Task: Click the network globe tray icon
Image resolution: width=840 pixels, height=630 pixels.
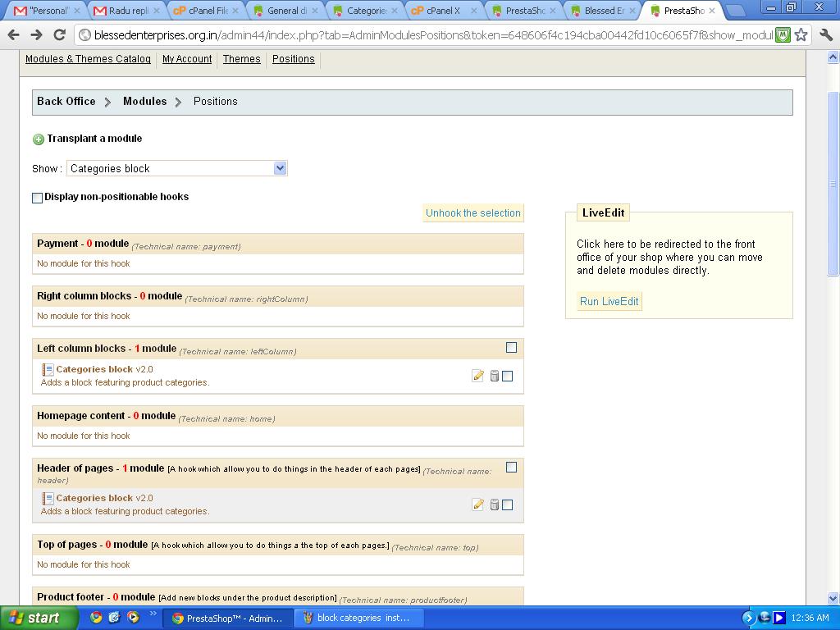Action: coord(765,618)
